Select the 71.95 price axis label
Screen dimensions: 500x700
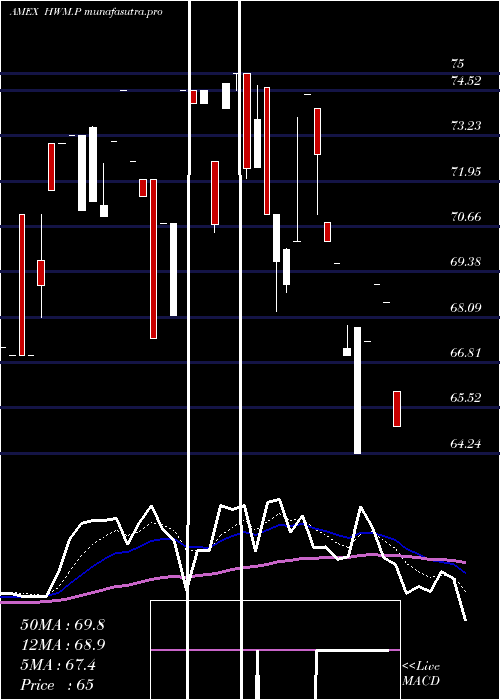coord(466,171)
